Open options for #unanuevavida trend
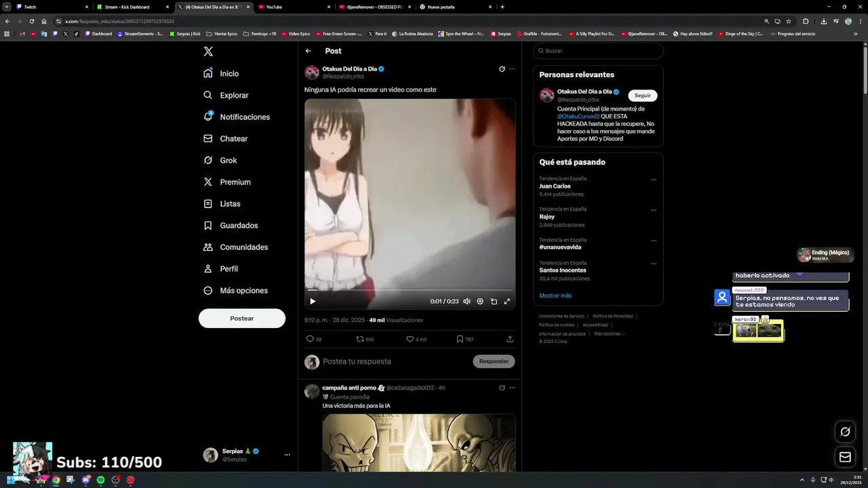The width and height of the screenshot is (868, 488). (654, 241)
